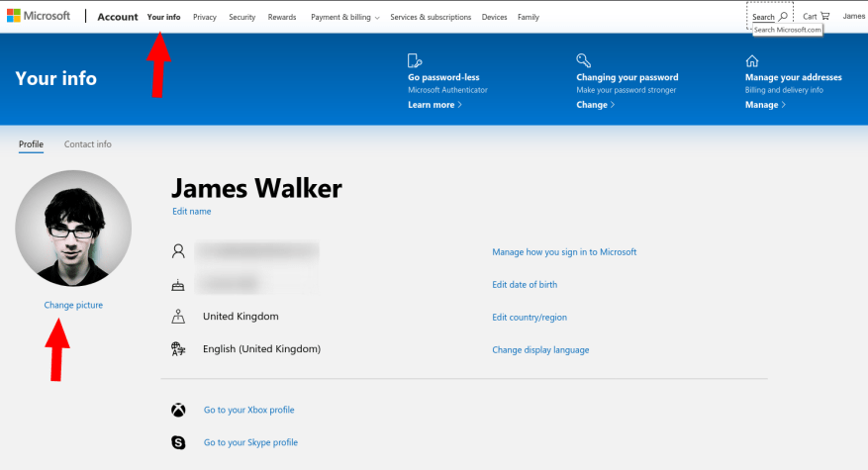
Task: Click Change chevron under password
Action: click(595, 105)
